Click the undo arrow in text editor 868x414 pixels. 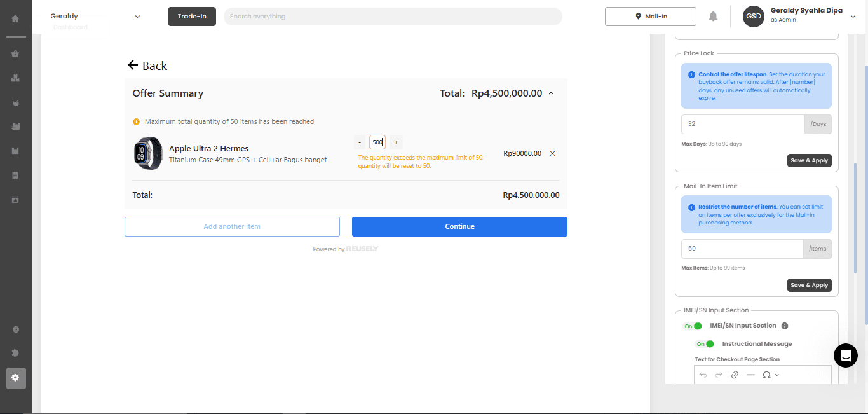[703, 375]
